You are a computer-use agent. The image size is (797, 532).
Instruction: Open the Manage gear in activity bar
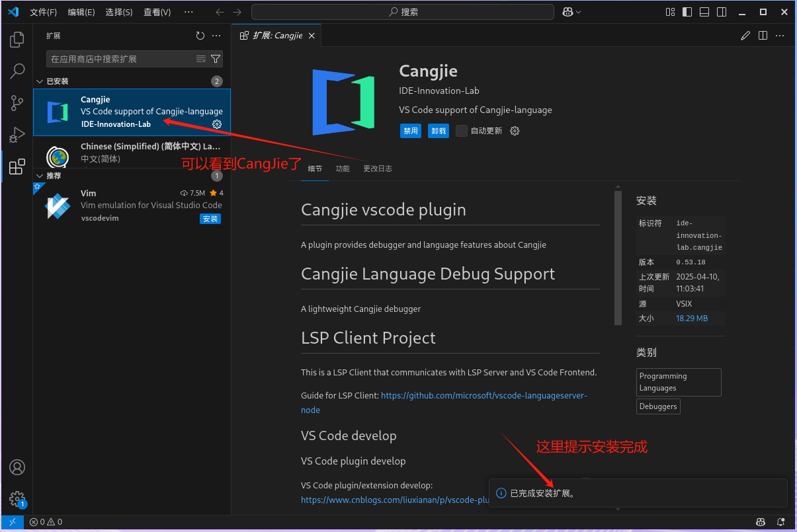17,499
